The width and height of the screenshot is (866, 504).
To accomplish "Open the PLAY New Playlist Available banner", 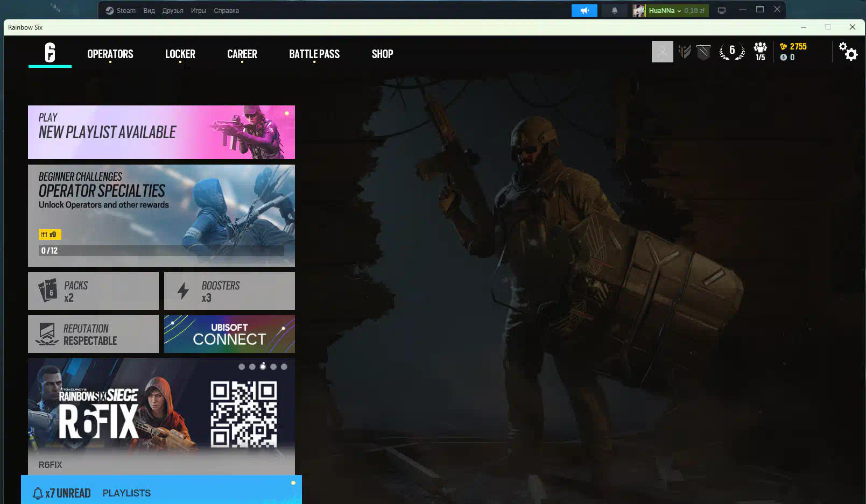I will [x=161, y=132].
